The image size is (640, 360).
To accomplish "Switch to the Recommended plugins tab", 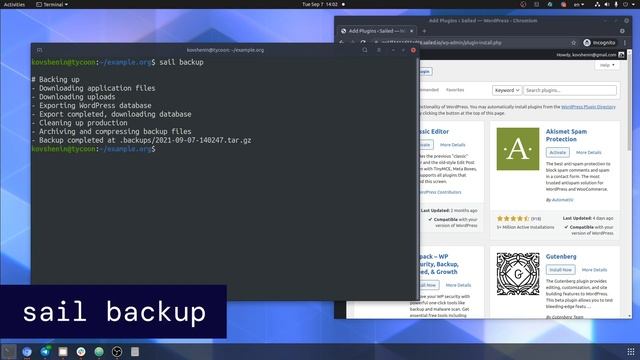I will [429, 90].
